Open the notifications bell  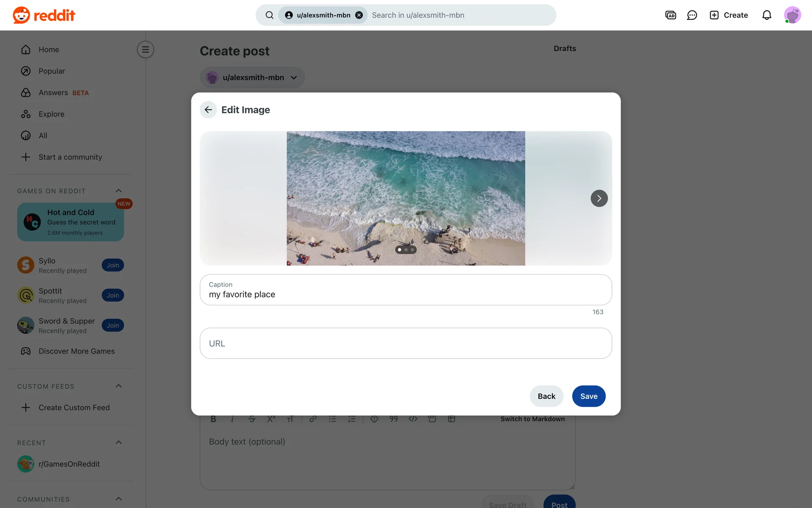click(x=766, y=15)
